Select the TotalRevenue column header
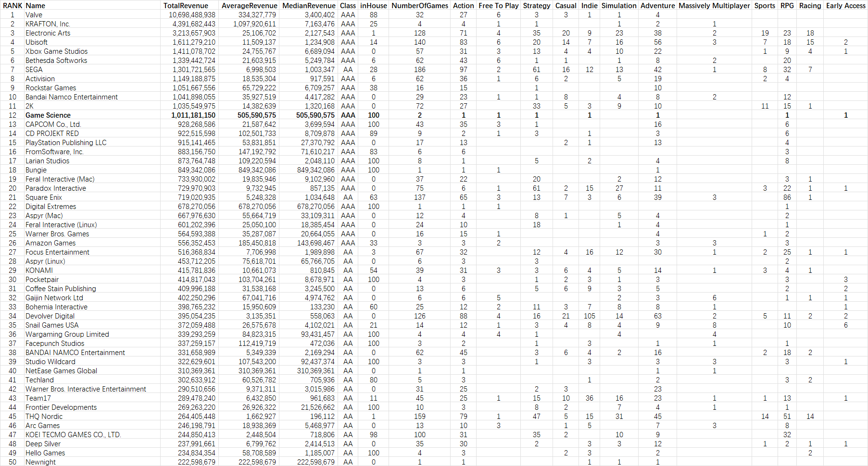The height and width of the screenshot is (466, 868). tap(186, 6)
